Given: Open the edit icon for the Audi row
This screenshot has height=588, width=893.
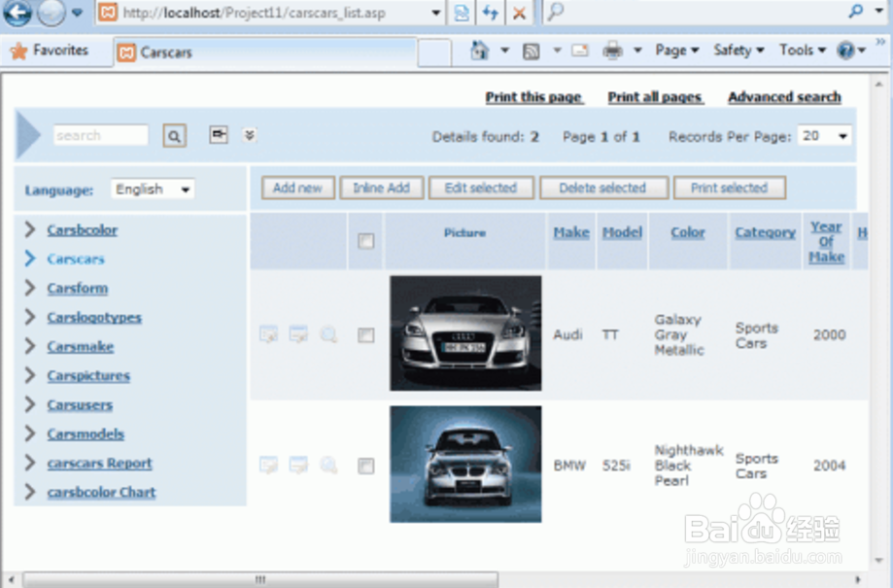Looking at the screenshot, I should point(269,334).
